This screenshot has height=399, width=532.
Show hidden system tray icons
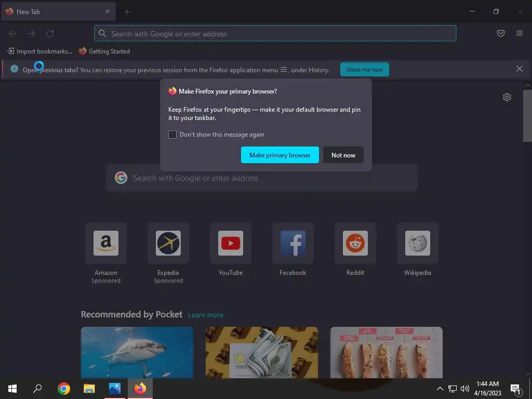pos(440,389)
